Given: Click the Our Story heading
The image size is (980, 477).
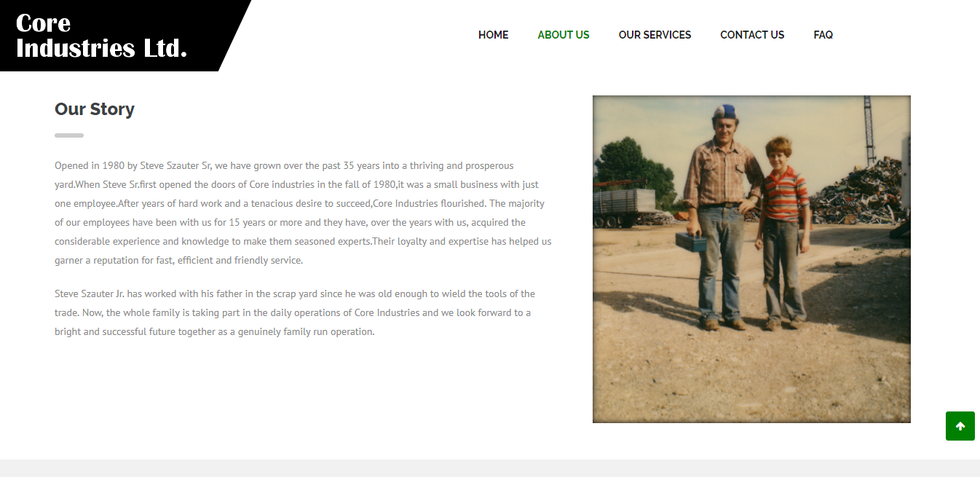Looking at the screenshot, I should 95,109.
